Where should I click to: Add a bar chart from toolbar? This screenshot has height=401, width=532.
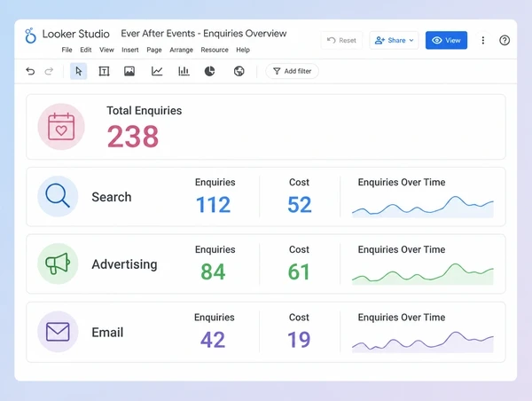pyautogui.click(x=184, y=71)
